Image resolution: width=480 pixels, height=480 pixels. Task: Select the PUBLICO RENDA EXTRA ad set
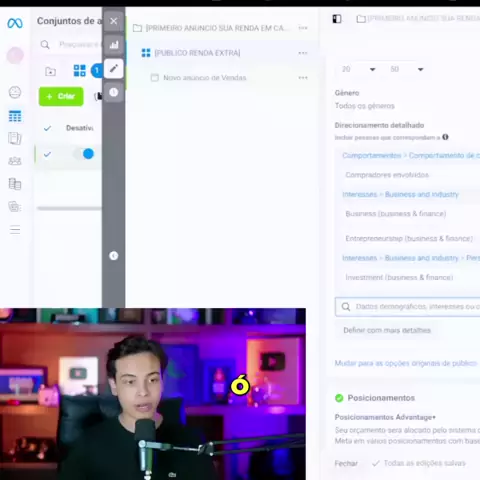click(197, 53)
